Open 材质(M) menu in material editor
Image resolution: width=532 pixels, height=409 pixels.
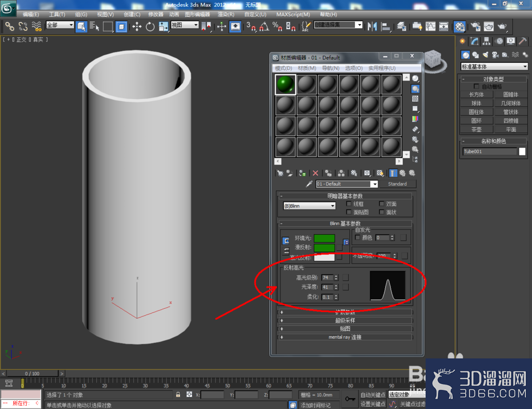[x=307, y=68]
